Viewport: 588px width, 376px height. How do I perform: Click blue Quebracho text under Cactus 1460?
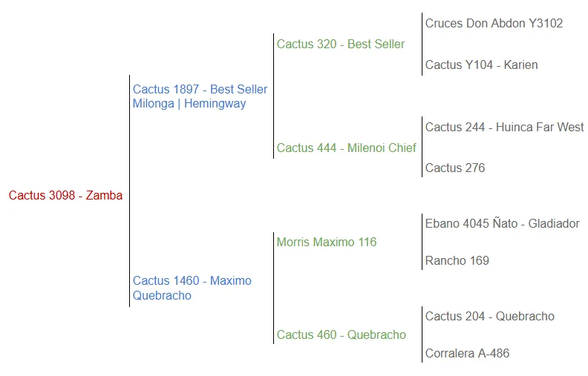click(x=162, y=296)
